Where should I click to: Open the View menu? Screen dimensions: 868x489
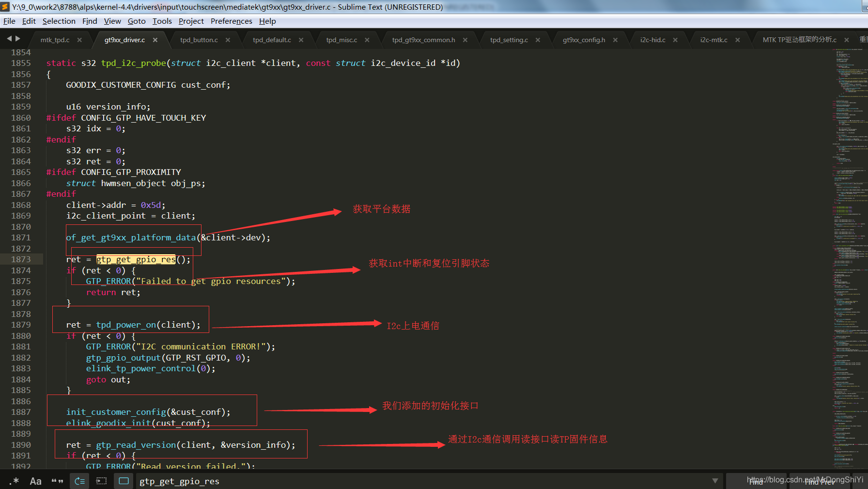point(112,21)
